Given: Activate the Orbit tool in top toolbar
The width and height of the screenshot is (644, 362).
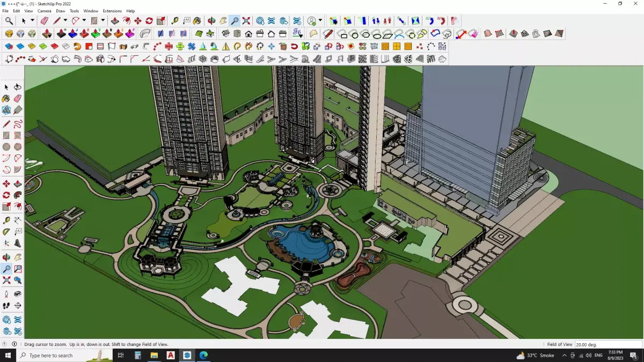Looking at the screenshot, I should tap(211, 21).
